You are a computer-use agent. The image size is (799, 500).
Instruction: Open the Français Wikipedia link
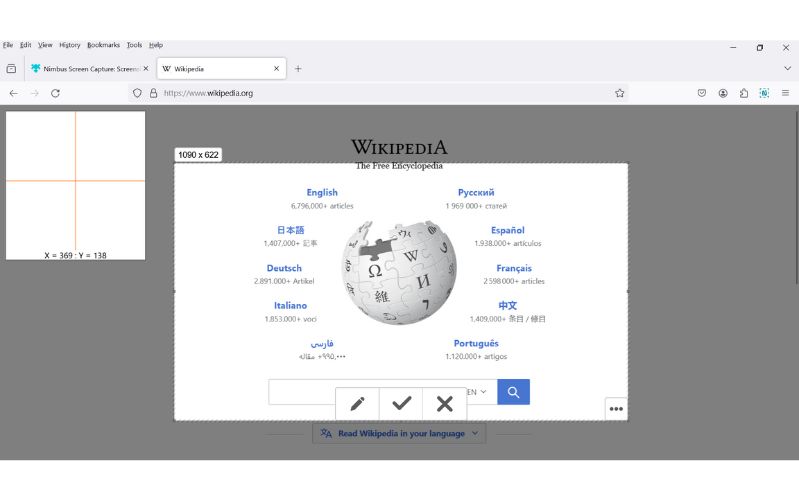point(514,268)
